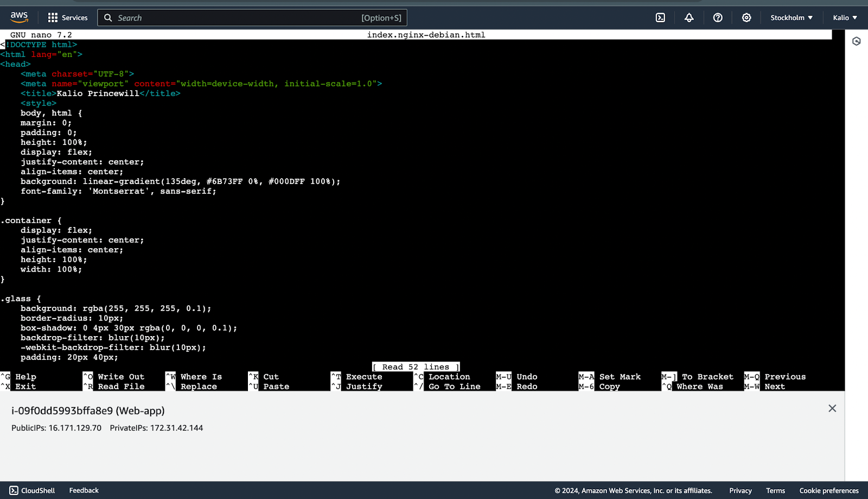The height and width of the screenshot is (499, 868).
Task: Click the instance ID i-09f0dd5993bffa8e9 heading
Action: point(88,411)
